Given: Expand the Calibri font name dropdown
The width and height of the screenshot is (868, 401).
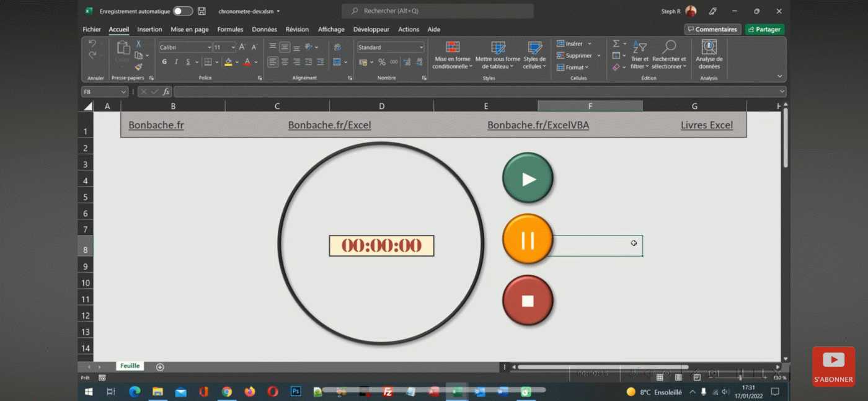Looking at the screenshot, I should pyautogui.click(x=210, y=47).
